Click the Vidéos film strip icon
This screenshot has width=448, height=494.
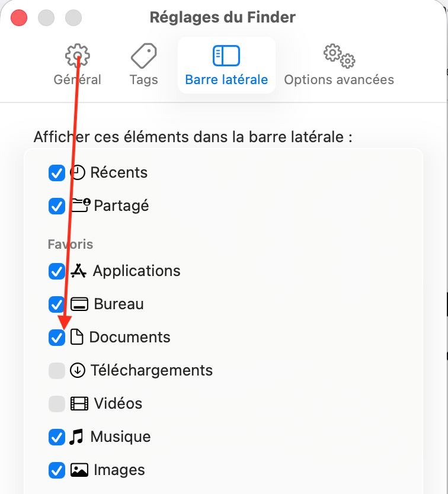79,404
